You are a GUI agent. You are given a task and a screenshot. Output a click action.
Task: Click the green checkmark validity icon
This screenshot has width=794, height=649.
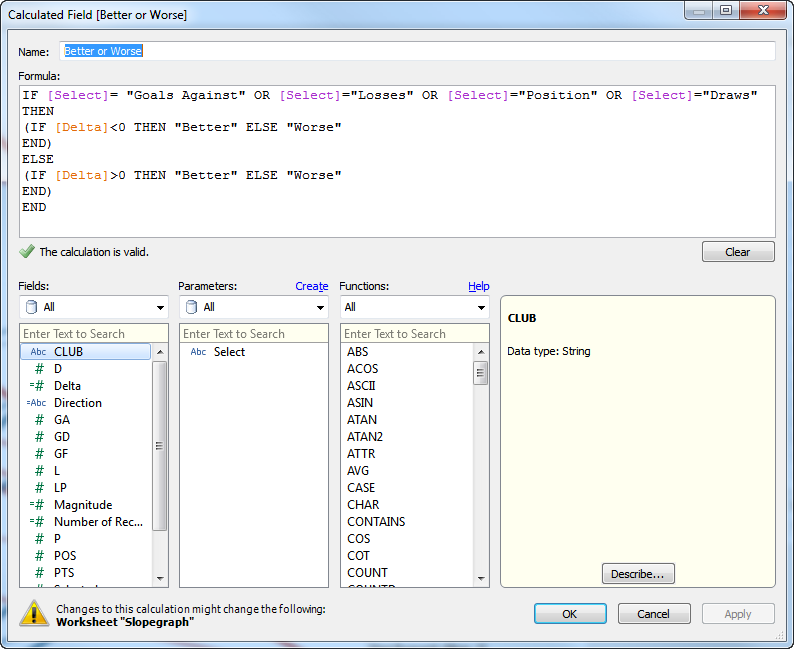pyautogui.click(x=26, y=252)
